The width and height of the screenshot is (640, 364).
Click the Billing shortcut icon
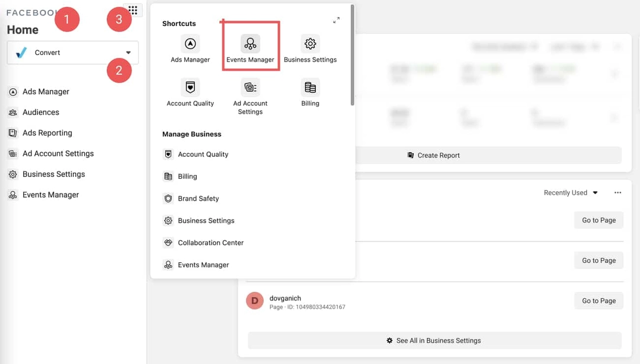310,88
